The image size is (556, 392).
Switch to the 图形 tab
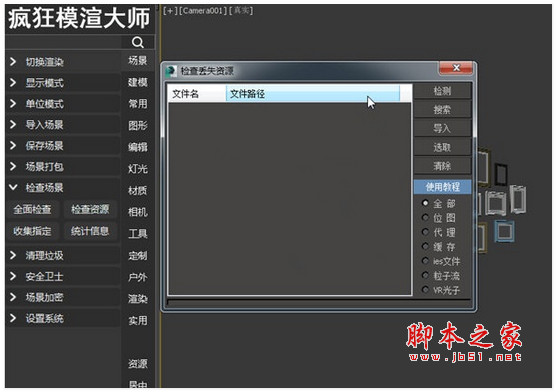[x=138, y=126]
